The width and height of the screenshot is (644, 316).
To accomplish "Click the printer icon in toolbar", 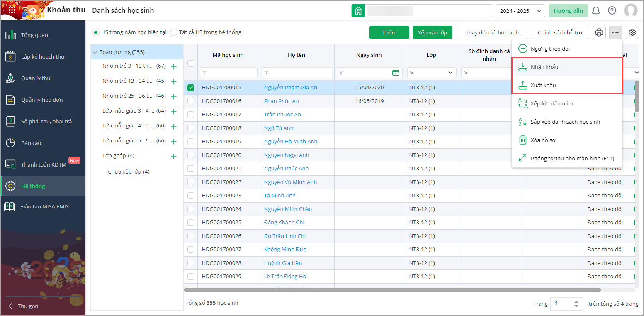I will 599,32.
